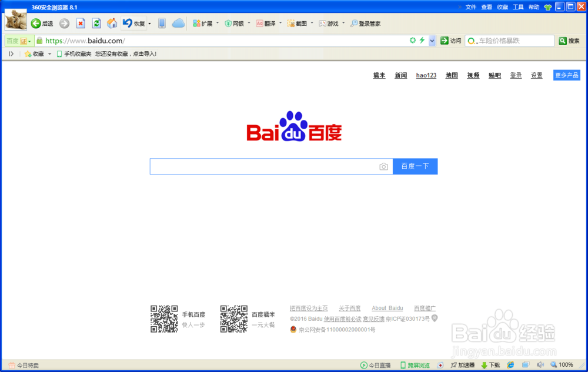Expand dropdown arrow next to 网银
Screen dimensions: 588x372
click(249, 24)
